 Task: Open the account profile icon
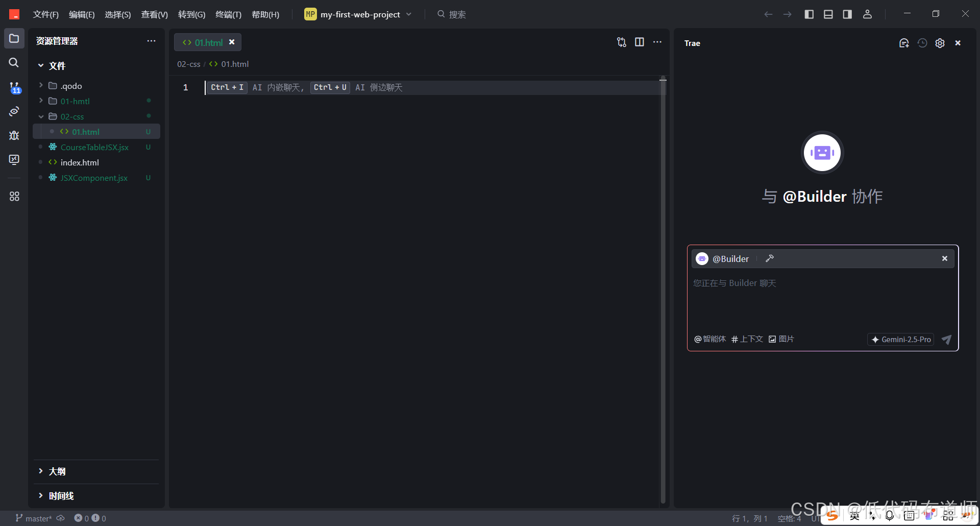click(867, 14)
